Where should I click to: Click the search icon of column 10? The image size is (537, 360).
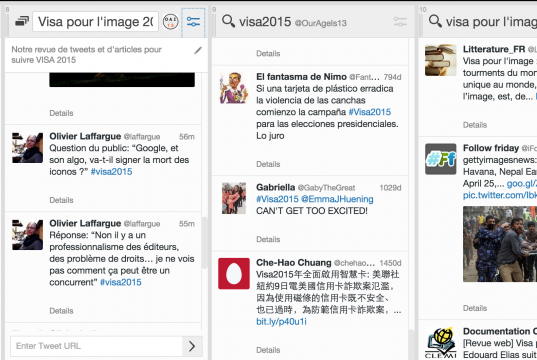(435, 21)
